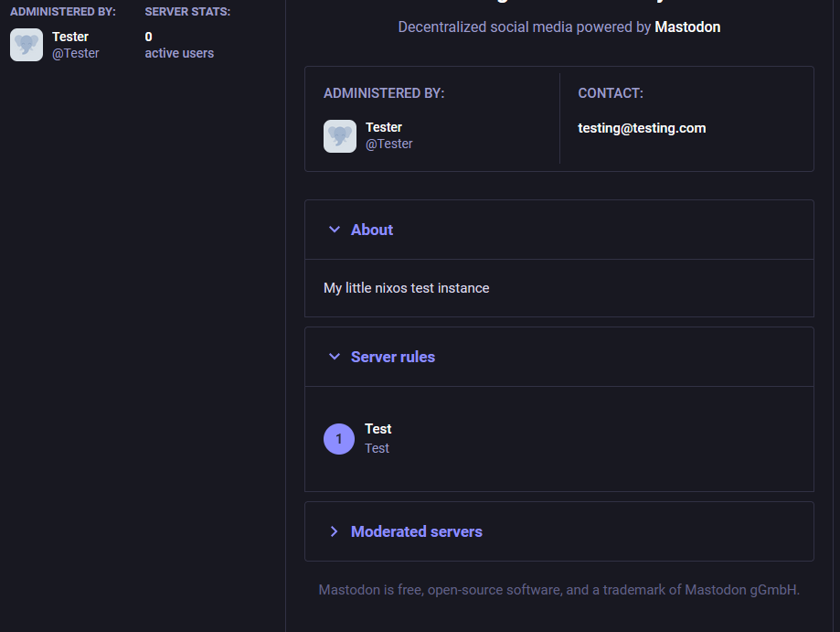Click the Mastodon gGmbH trademark footer text

(x=558, y=590)
